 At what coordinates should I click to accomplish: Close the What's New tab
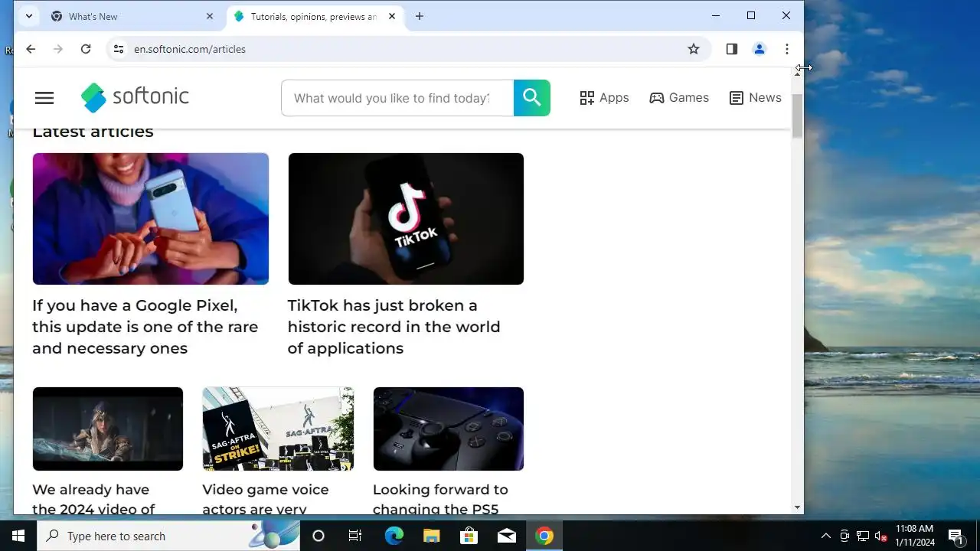(x=210, y=16)
